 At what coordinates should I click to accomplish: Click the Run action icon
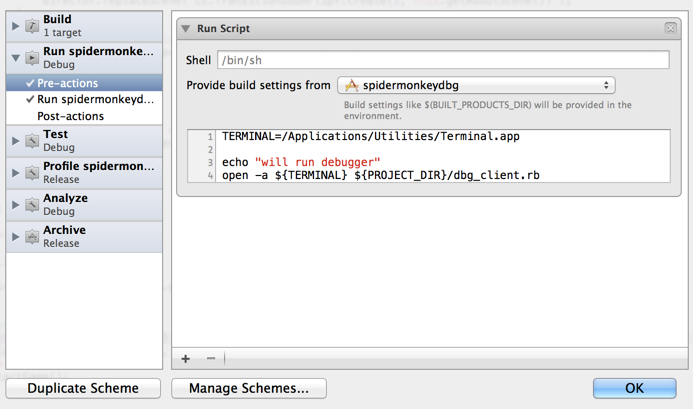pyautogui.click(x=32, y=58)
